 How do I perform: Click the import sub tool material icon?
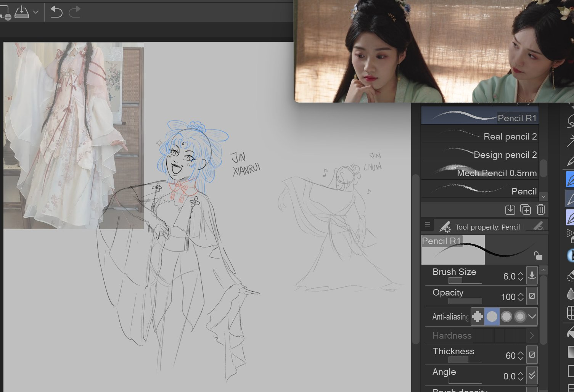(x=510, y=209)
